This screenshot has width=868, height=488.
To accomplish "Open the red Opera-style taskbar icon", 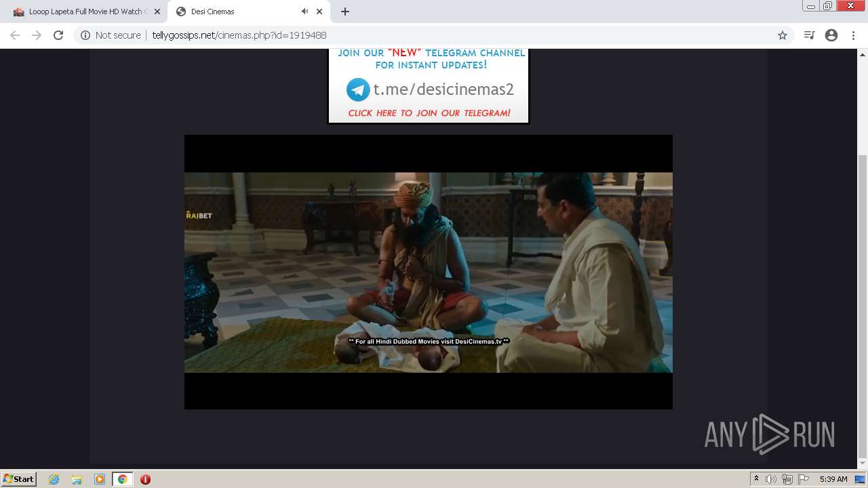I will (145, 479).
